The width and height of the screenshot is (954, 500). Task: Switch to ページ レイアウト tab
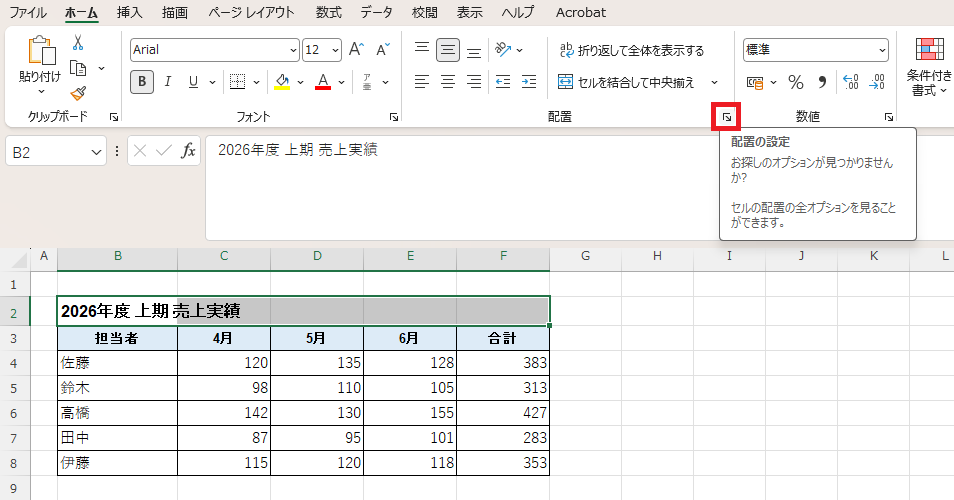(251, 12)
